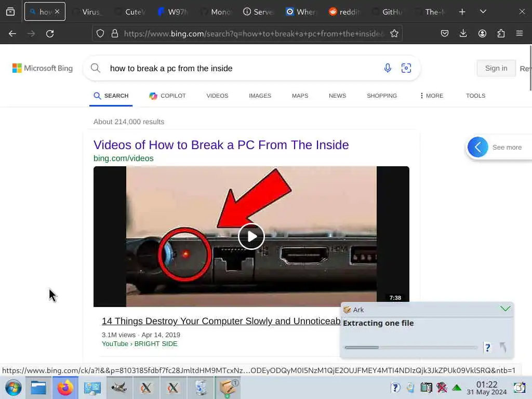Play the computer ports video
Viewport: 532px width, 399px height.
(251, 236)
